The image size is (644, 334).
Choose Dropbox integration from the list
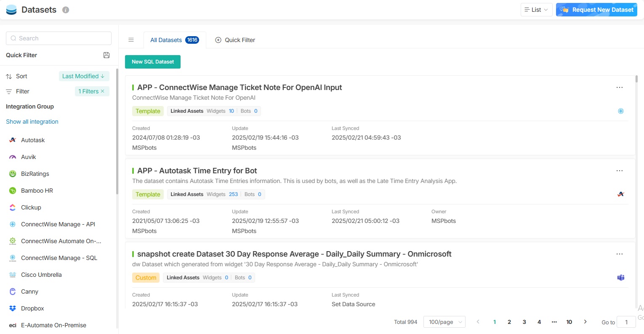[x=32, y=308]
